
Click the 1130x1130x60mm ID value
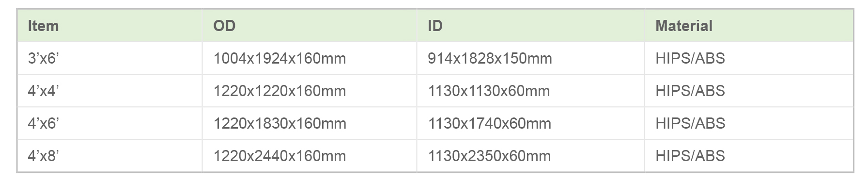[489, 91]
